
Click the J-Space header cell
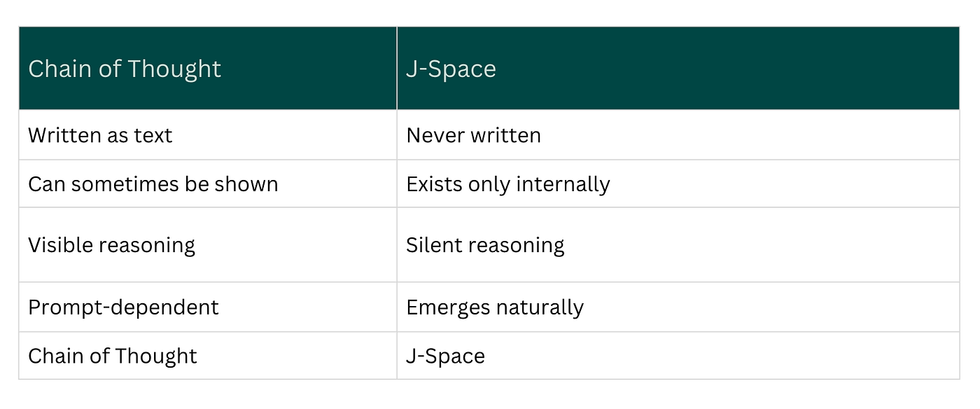click(x=678, y=69)
